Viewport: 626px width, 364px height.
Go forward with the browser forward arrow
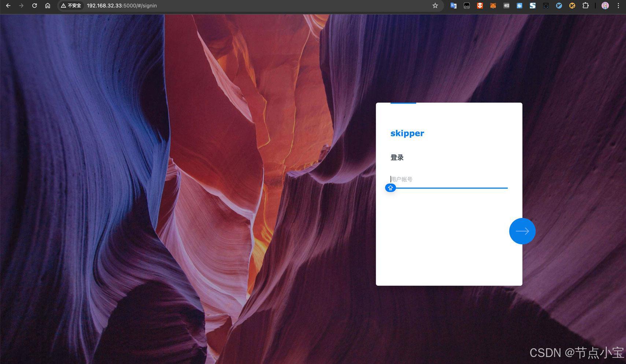point(21,5)
